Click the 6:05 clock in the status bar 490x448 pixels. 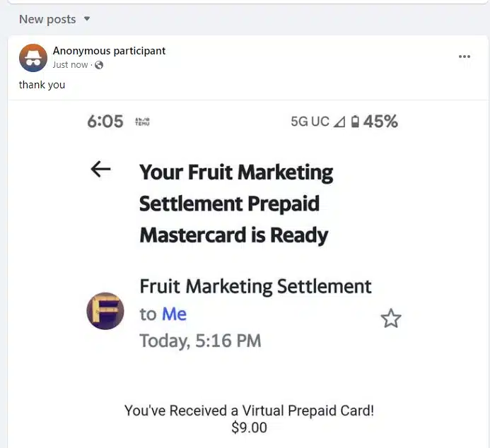[x=105, y=122]
